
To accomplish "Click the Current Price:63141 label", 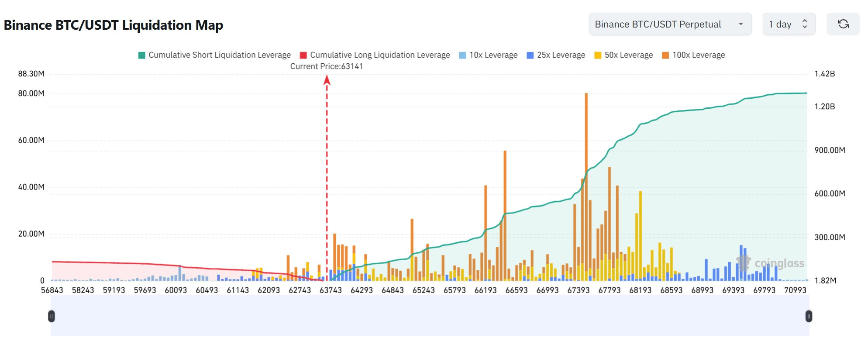I will (x=327, y=66).
